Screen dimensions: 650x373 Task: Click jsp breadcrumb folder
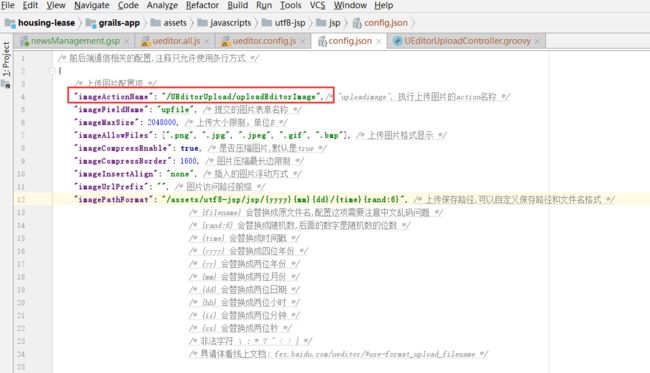point(335,23)
